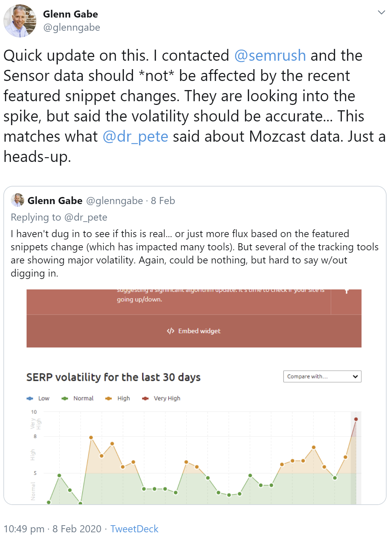
Task: Toggle Low volatility visibility in the chart legend
Action: point(38,398)
